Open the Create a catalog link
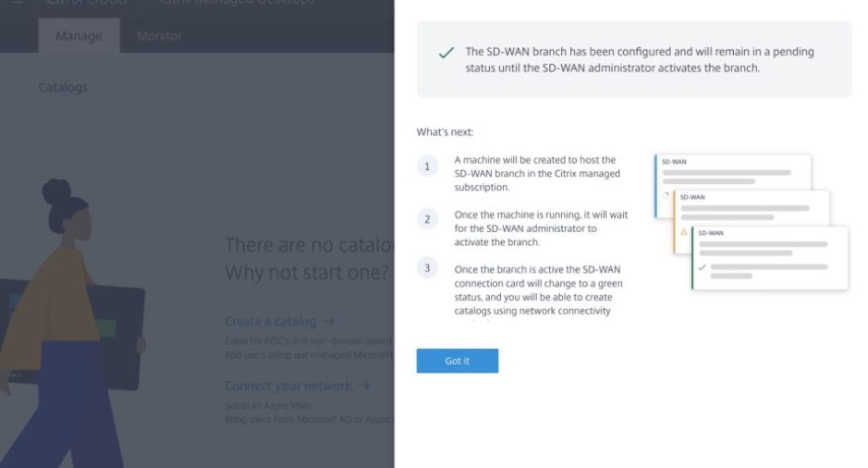This screenshot has height=468, width=868. point(271,321)
